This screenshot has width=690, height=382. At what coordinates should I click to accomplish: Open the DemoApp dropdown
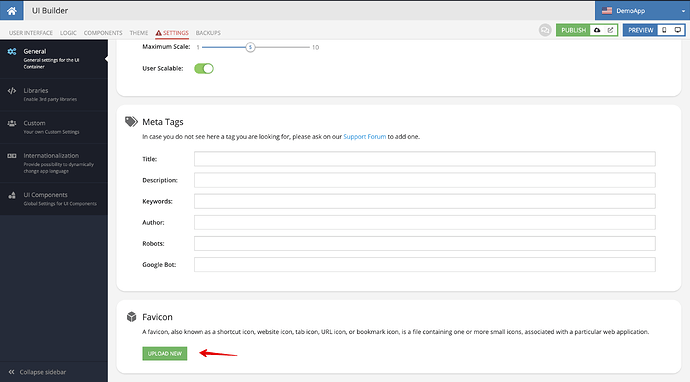click(x=642, y=11)
